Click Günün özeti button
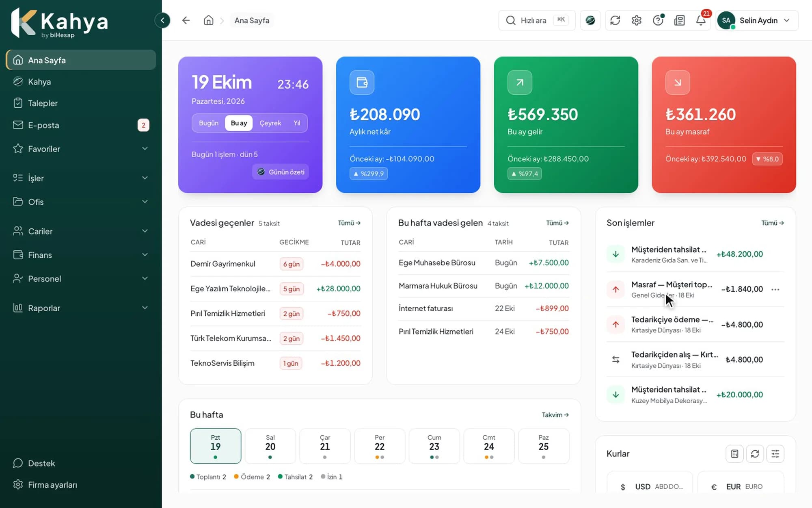Viewport: 812px width, 508px height. point(281,172)
